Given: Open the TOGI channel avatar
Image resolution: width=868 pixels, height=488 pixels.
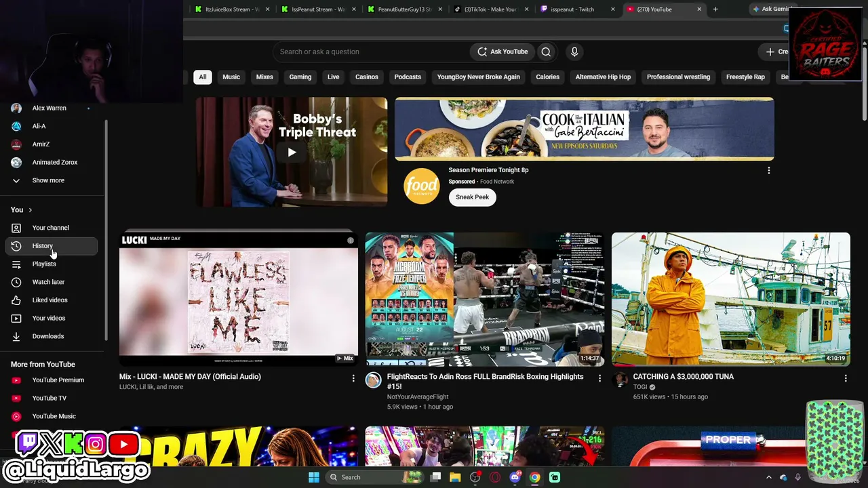Looking at the screenshot, I should tap(620, 380).
